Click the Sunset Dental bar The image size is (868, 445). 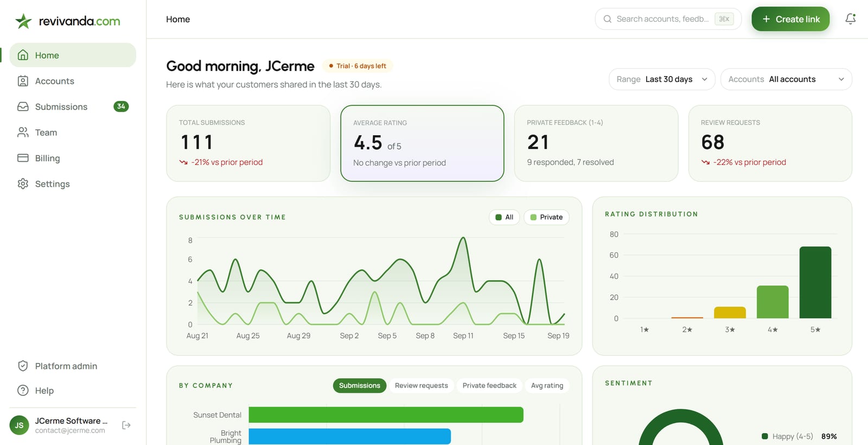pos(386,415)
